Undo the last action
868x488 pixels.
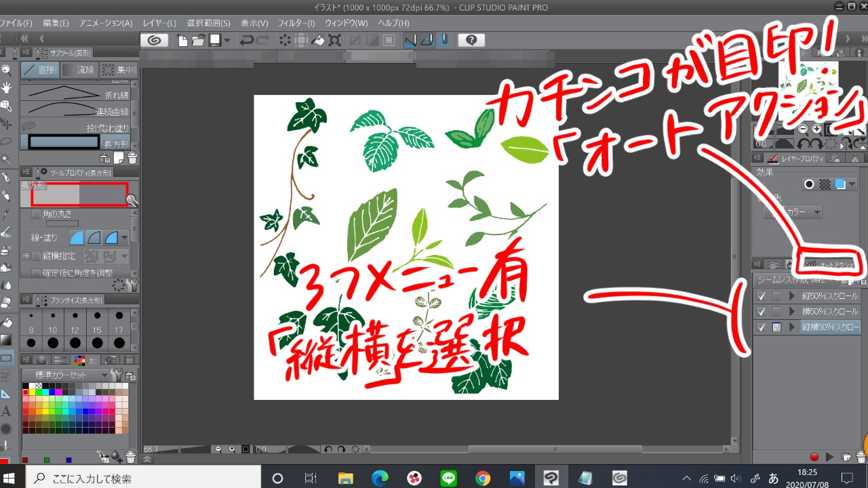coord(247,41)
